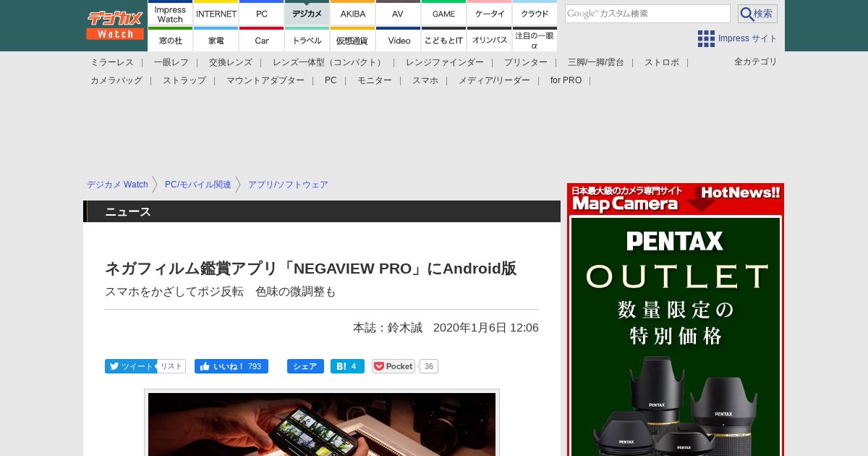Open the PC Watch tab

tap(262, 13)
